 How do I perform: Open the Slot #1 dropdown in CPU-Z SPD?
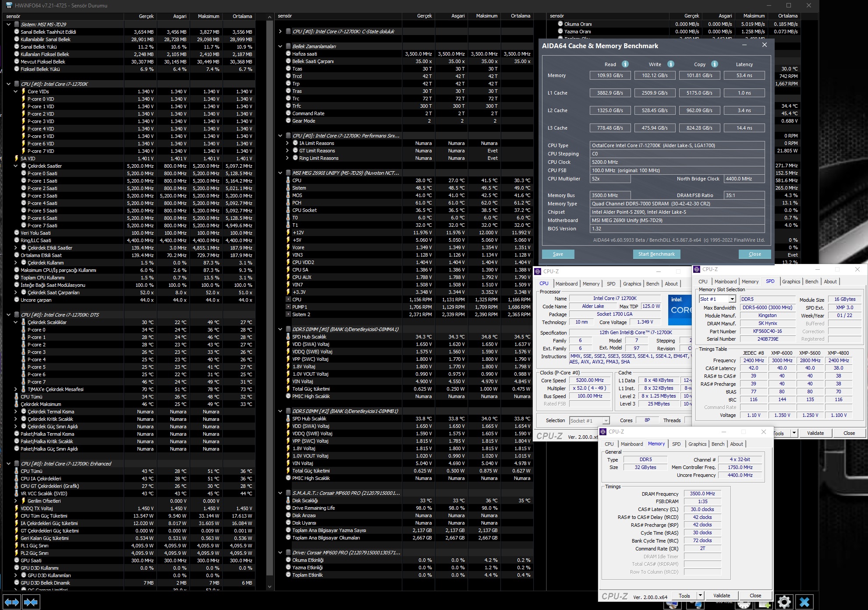coord(732,299)
